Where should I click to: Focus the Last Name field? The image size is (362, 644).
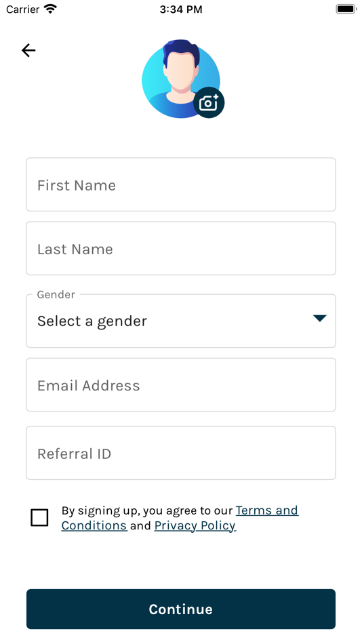181,249
